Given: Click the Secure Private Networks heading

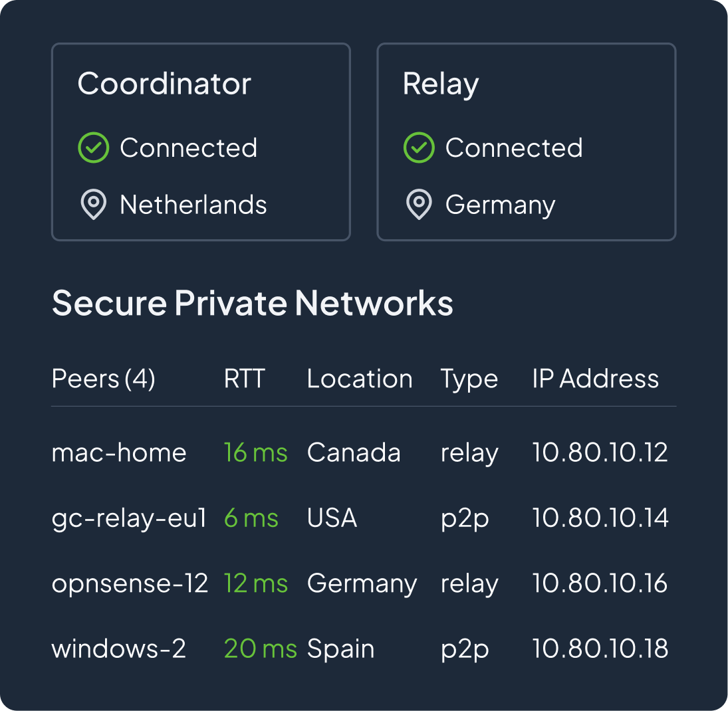Looking at the screenshot, I should 253,303.
